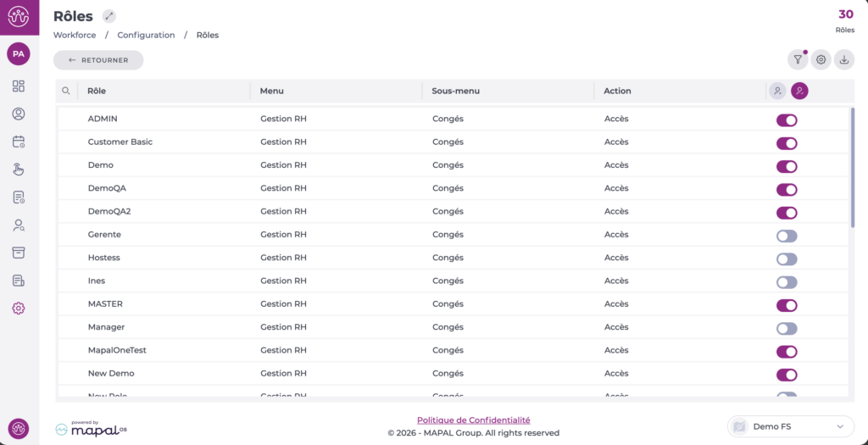Click the download icon above the table
868x445 pixels.
[x=843, y=59]
